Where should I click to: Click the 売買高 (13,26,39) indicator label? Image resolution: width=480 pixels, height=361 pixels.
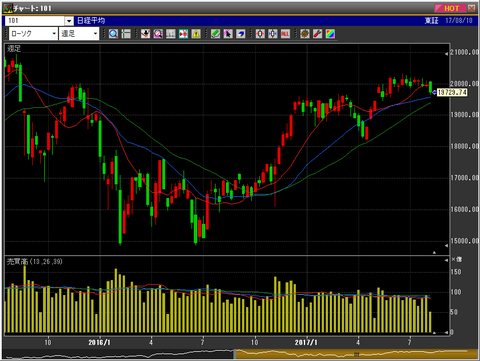35,262
